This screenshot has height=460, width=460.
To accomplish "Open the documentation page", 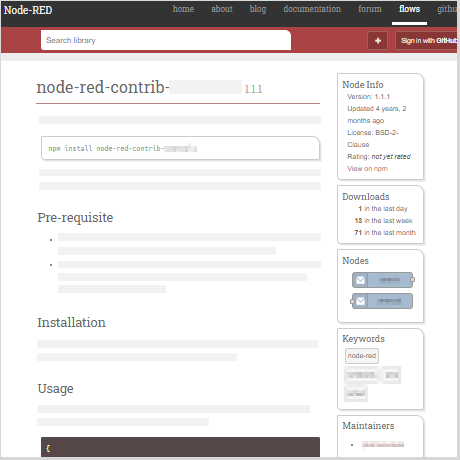I will (312, 9).
